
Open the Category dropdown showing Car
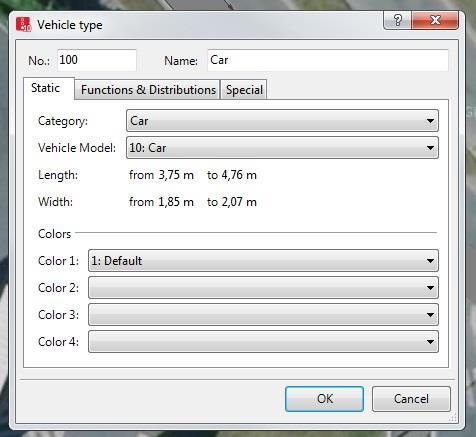coord(282,121)
